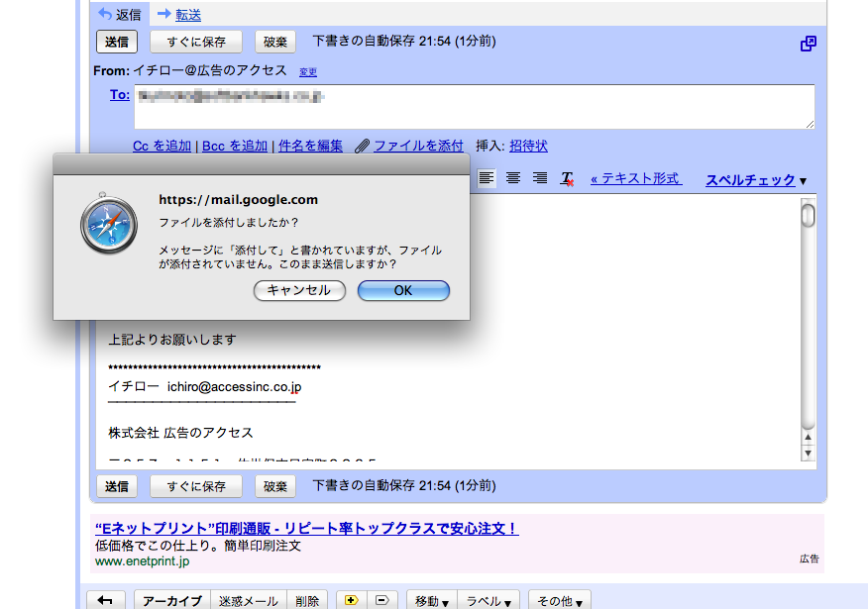Click the bottom 破棄 button
868x609 pixels.
point(275,486)
